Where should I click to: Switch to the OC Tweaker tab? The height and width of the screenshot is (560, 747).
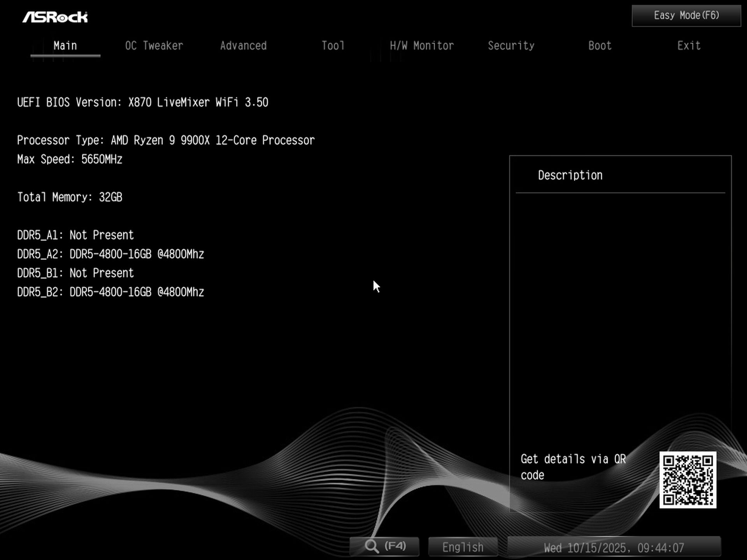(154, 45)
